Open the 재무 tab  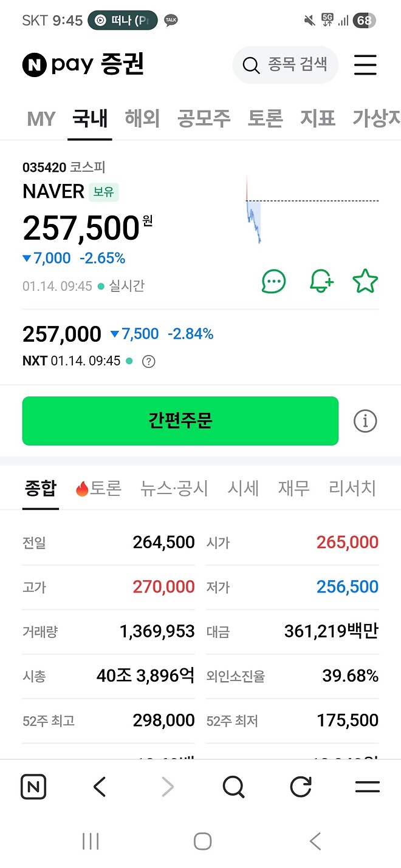[293, 488]
